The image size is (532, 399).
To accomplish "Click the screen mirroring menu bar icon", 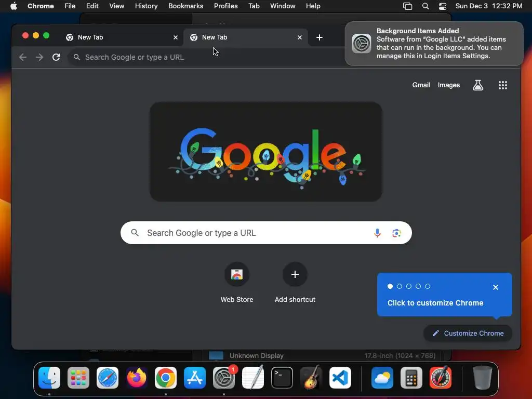I will [x=407, y=6].
